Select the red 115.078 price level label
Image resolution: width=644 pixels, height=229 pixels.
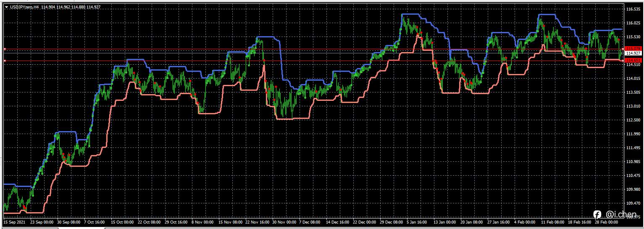633,49
